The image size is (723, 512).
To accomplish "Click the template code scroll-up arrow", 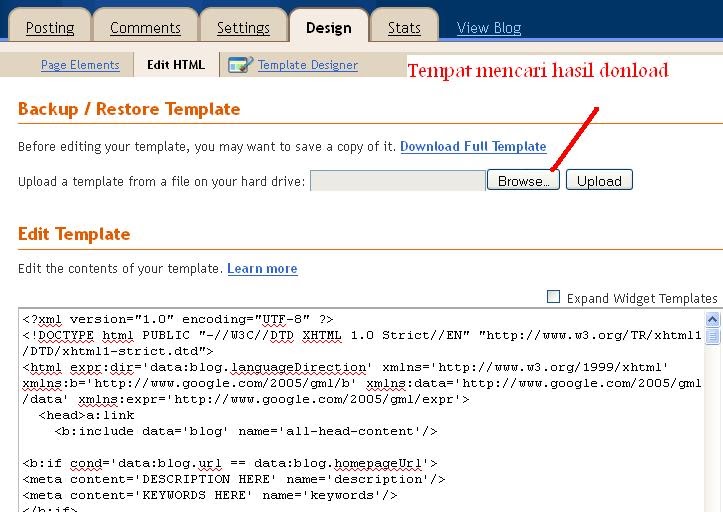I will (712, 319).
